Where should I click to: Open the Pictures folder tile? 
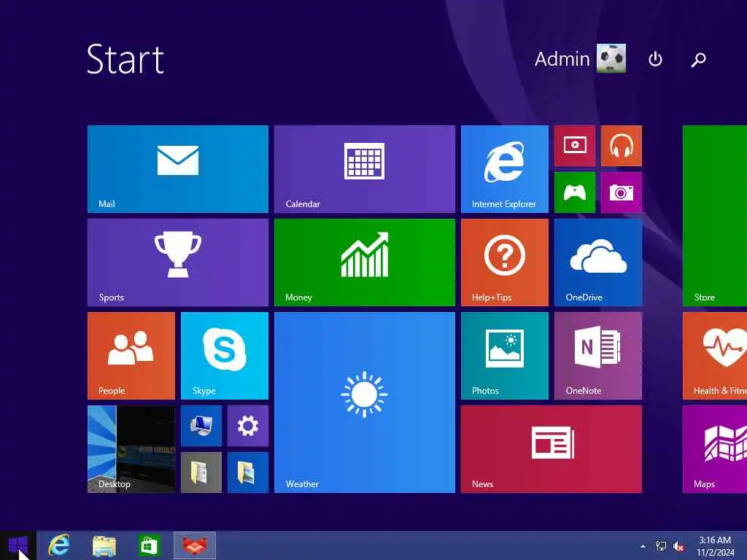pyautogui.click(x=248, y=472)
